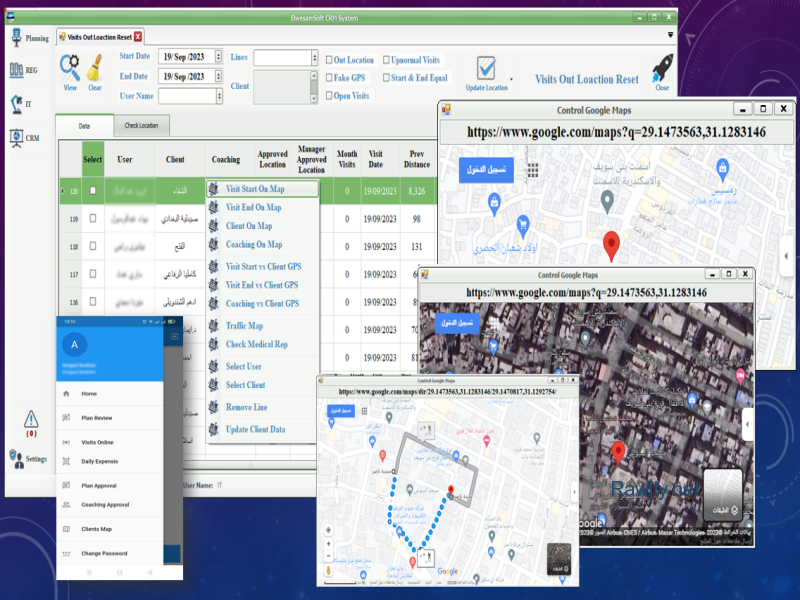Choose Update Client Data from context menu
This screenshot has width=800, height=600.
click(x=263, y=430)
